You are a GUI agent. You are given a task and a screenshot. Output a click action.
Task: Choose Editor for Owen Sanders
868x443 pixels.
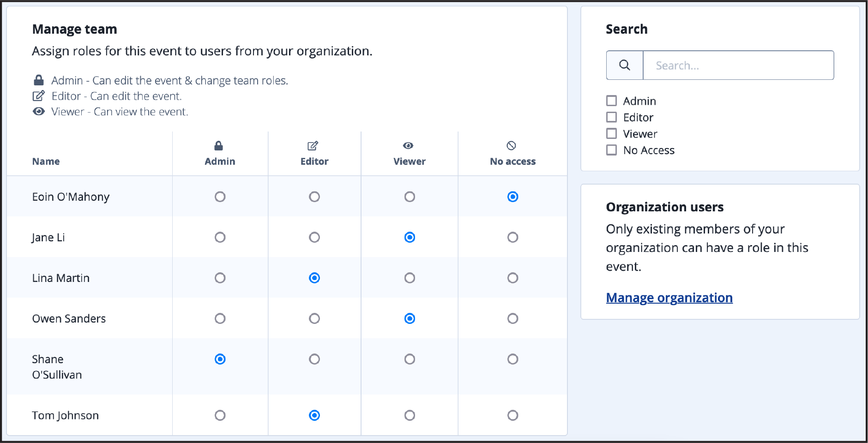coord(314,318)
